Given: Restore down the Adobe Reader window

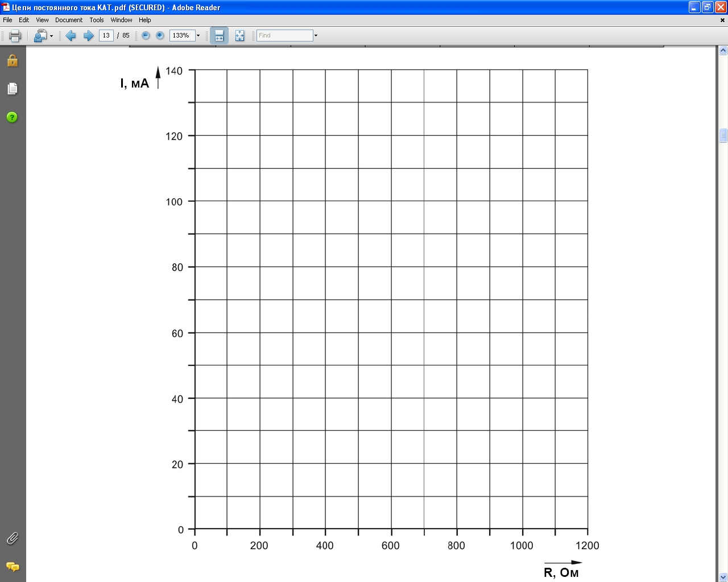Looking at the screenshot, I should 708,7.
